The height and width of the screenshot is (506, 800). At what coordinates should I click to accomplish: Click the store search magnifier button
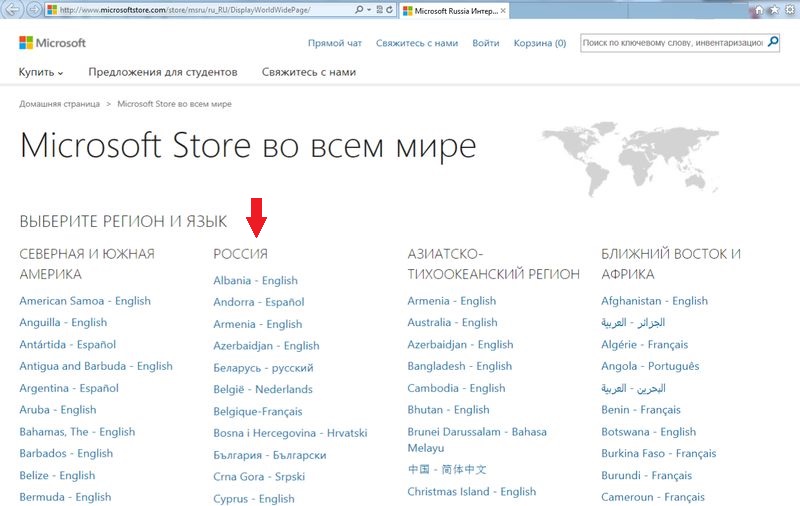[x=773, y=42]
